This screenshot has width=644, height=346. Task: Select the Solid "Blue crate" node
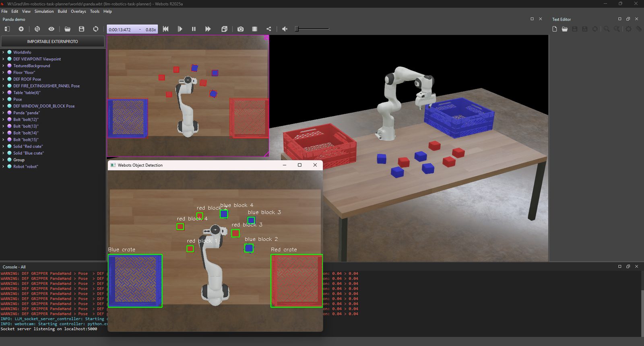point(28,153)
